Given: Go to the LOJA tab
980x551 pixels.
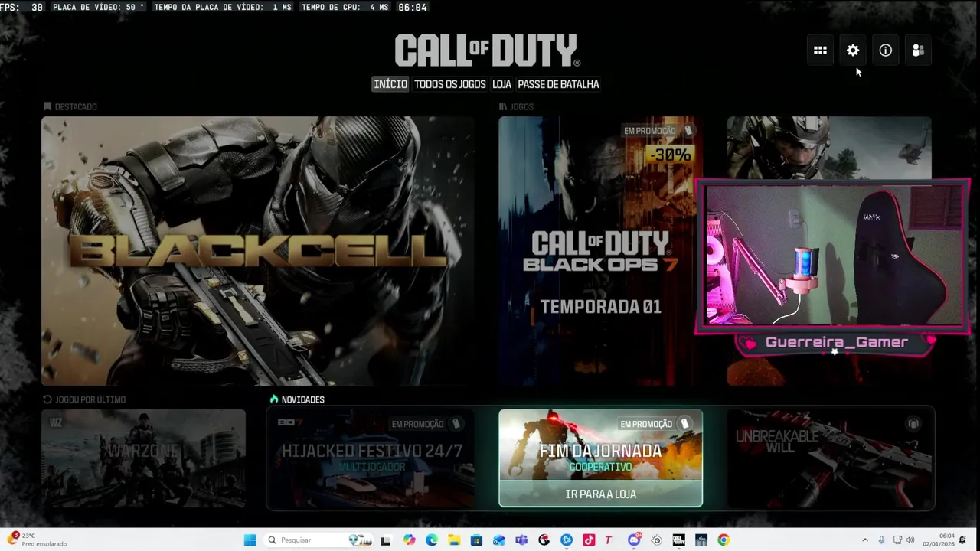Looking at the screenshot, I should coord(501,84).
